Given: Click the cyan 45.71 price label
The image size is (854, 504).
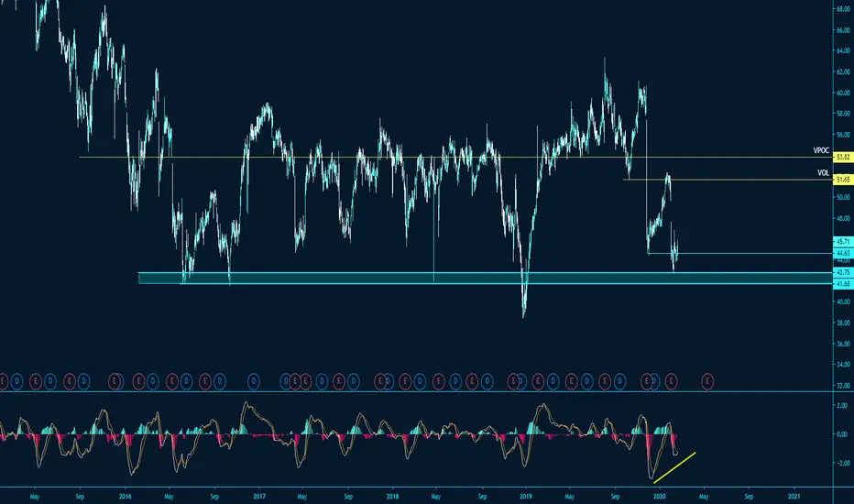Looking at the screenshot, I should (843, 241).
